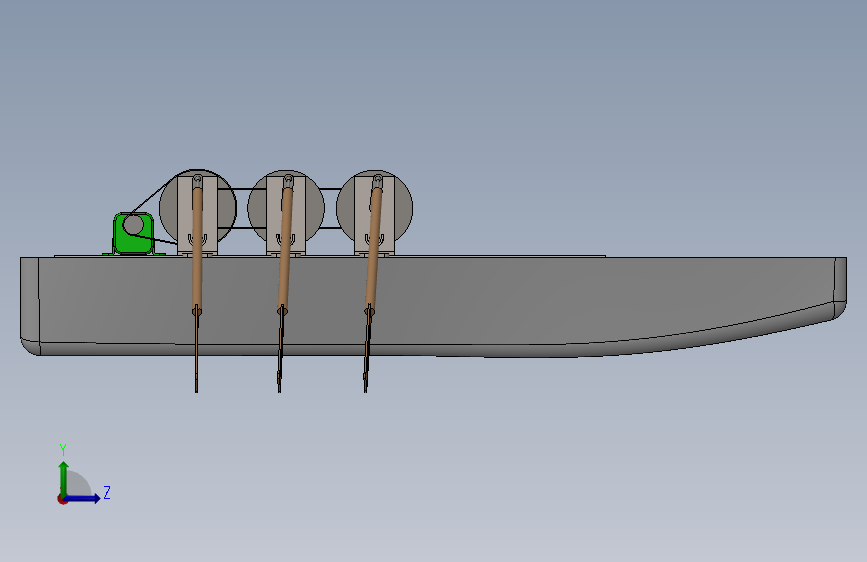867x562 pixels.
Task: Select the curved bow end of the hull
Action: (x=840, y=288)
